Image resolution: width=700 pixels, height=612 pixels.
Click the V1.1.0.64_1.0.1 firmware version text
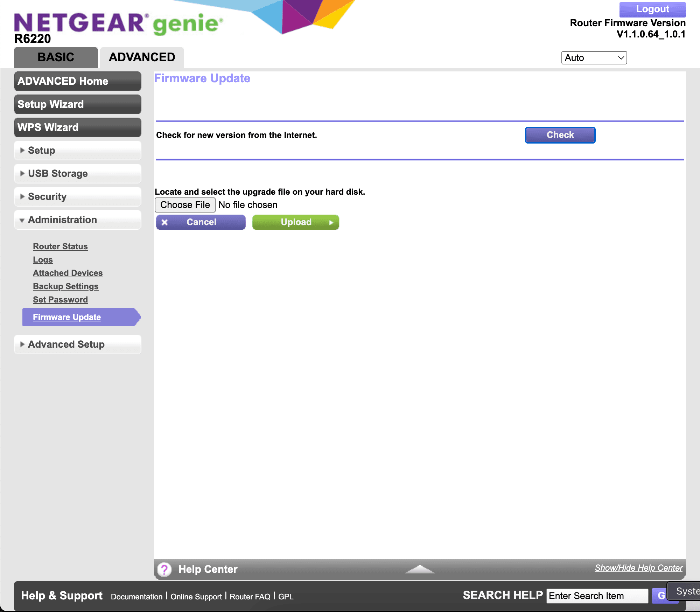point(651,34)
